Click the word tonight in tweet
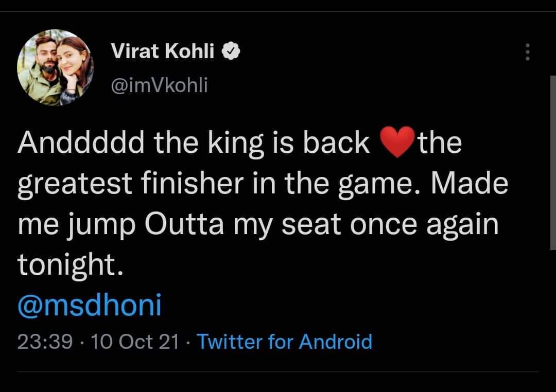Image resolution: width=556 pixels, height=392 pixels. pyautogui.click(x=66, y=265)
